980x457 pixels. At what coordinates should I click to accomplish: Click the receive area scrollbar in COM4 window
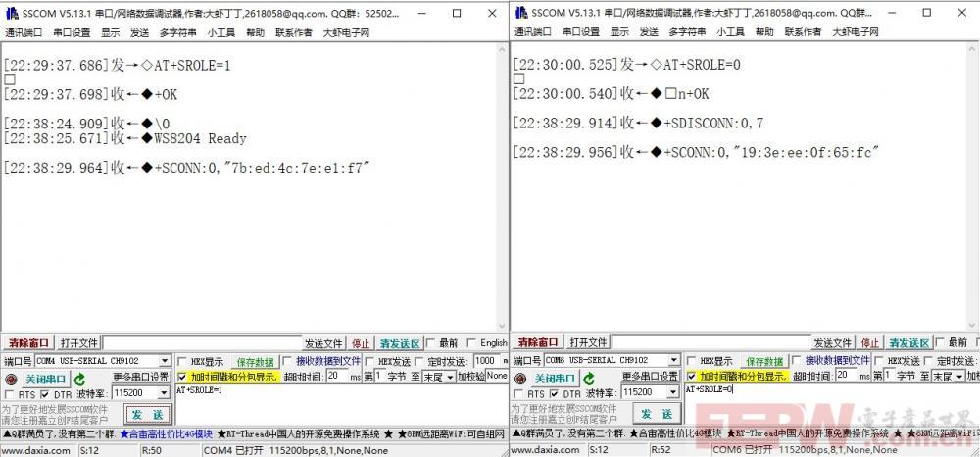pos(502,187)
